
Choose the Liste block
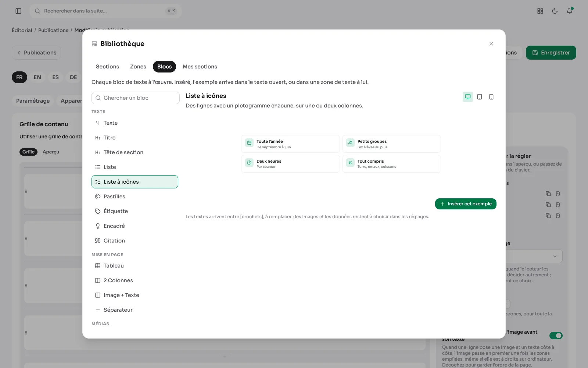point(135,167)
